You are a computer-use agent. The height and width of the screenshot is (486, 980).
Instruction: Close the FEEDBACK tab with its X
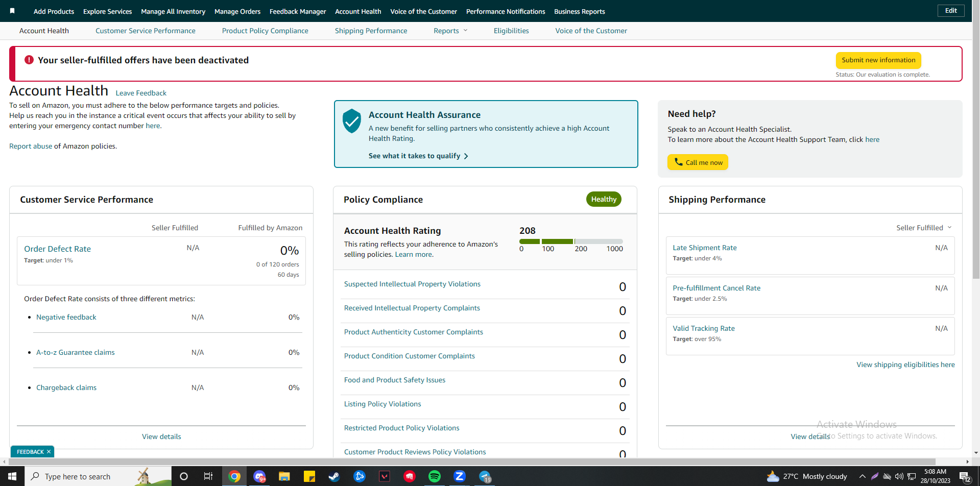pyautogui.click(x=49, y=452)
